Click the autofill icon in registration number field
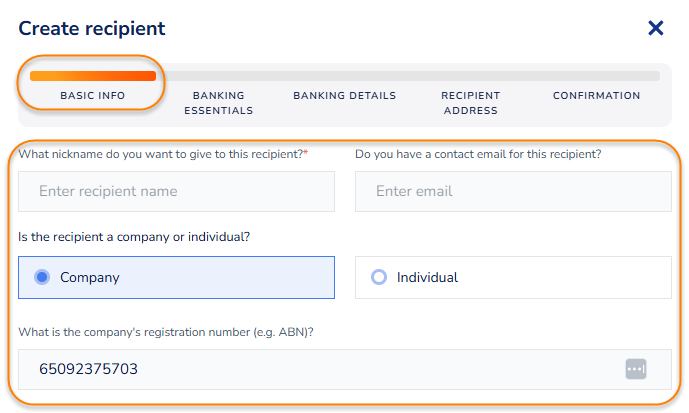Viewport: 689px width, 413px height. [x=636, y=369]
